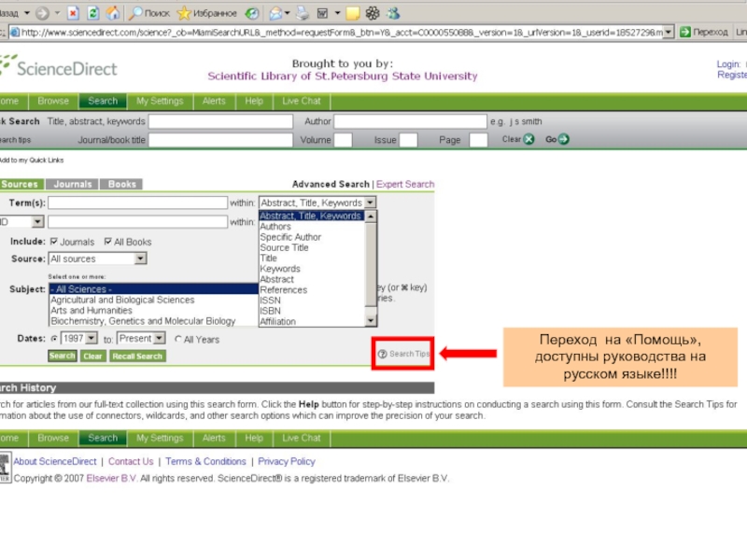747x560 pixels.
Task: Open the Back button dropdown arrow
Action: [x=27, y=13]
